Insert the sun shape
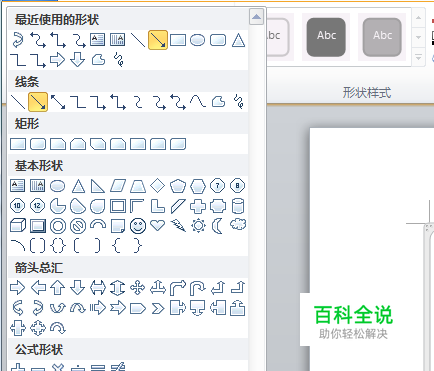Screen dimensions: 434x371 198,226
